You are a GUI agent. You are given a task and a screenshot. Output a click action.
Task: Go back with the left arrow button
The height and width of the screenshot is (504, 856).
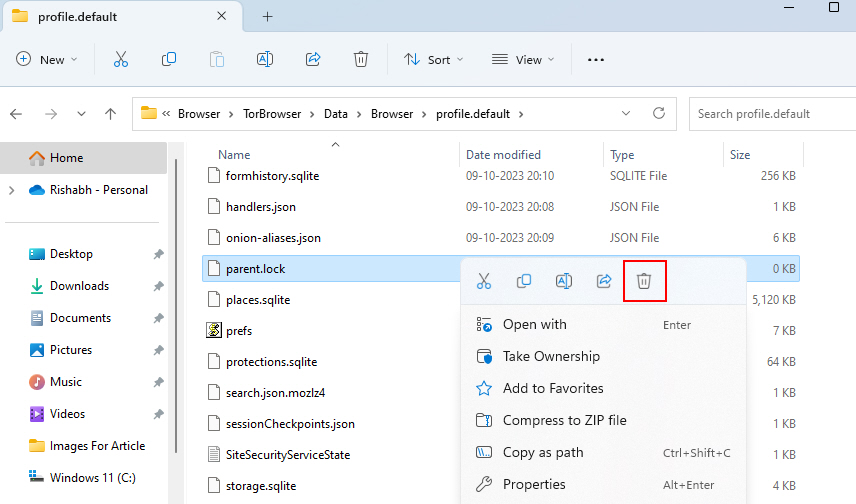tap(16, 114)
